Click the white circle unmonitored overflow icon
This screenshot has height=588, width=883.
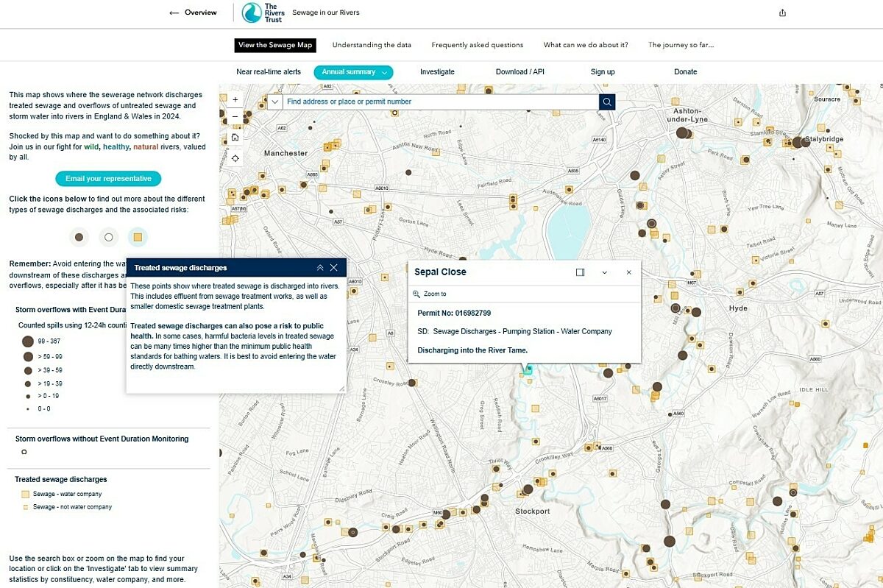tap(108, 237)
